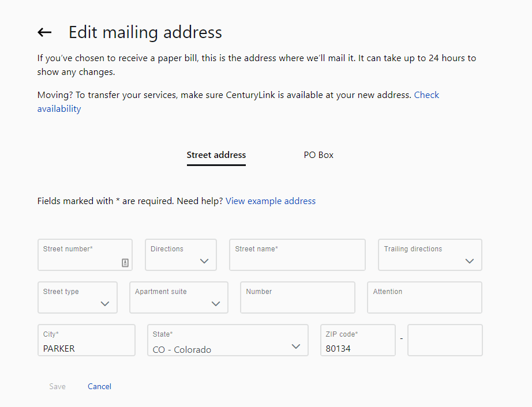Select the apartment Number input field
This screenshot has width=532, height=407.
pyautogui.click(x=297, y=298)
